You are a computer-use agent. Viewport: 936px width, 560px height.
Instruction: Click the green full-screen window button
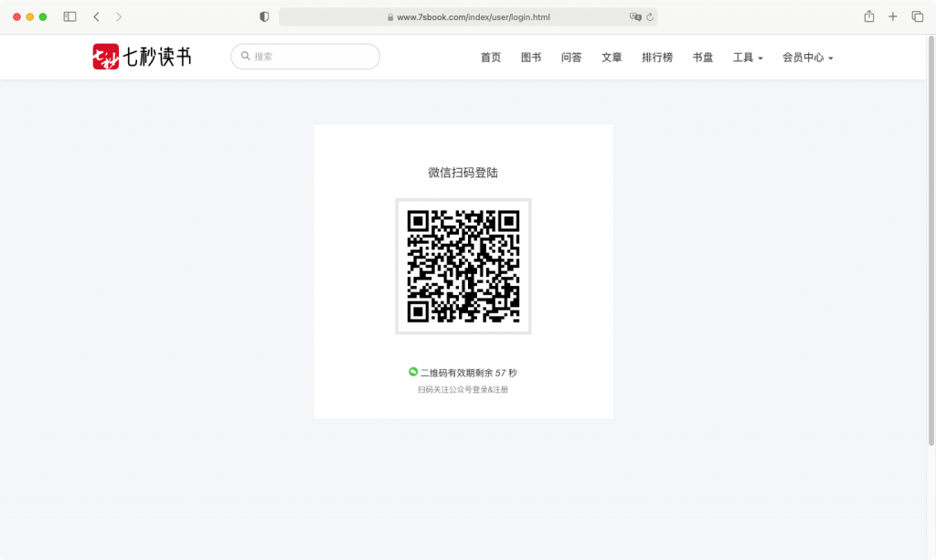[x=43, y=16]
